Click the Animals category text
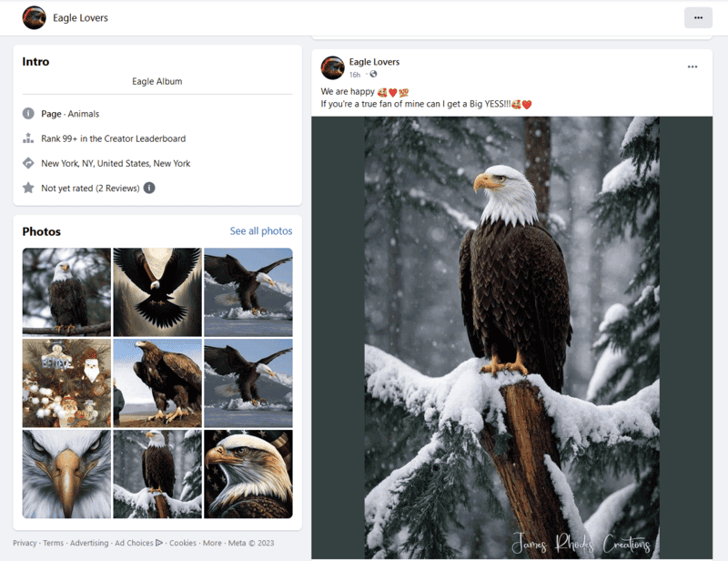The image size is (728, 561). 84,114
